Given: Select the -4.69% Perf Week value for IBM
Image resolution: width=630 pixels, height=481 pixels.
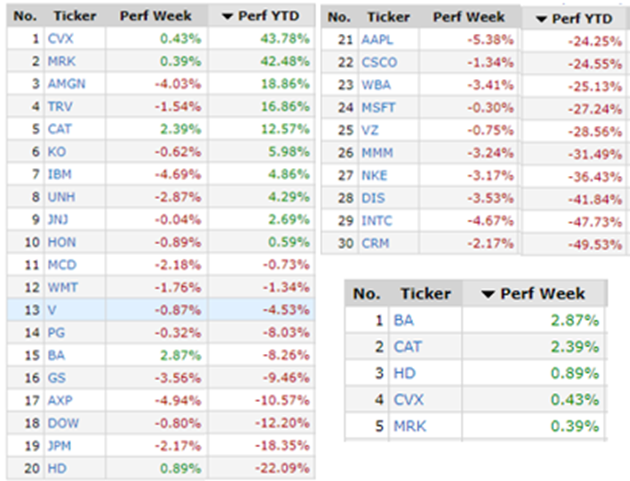Looking at the screenshot, I should [x=178, y=174].
